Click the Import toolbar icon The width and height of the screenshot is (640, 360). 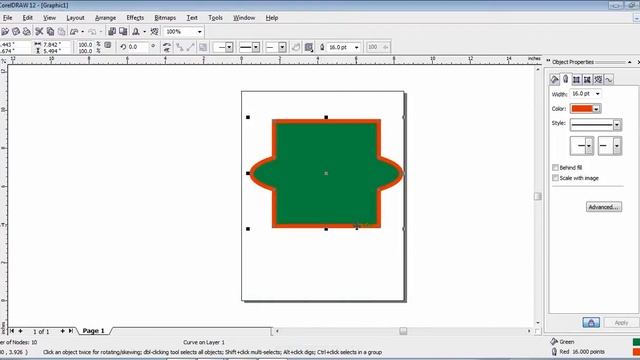coord(112,31)
